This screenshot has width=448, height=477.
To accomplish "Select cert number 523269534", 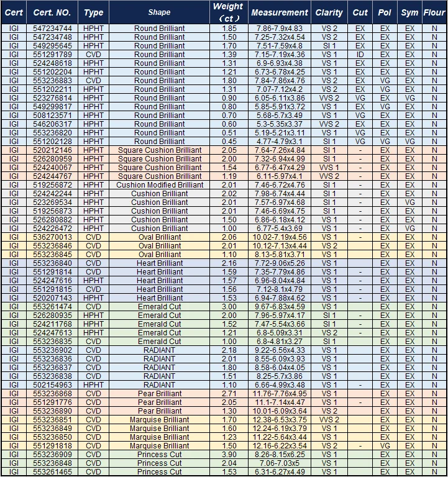I will click(x=52, y=202).
